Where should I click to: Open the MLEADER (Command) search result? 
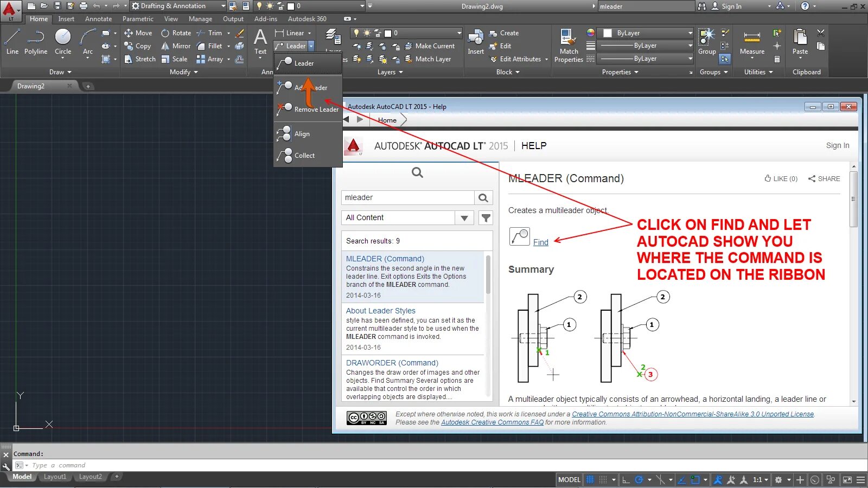385,259
